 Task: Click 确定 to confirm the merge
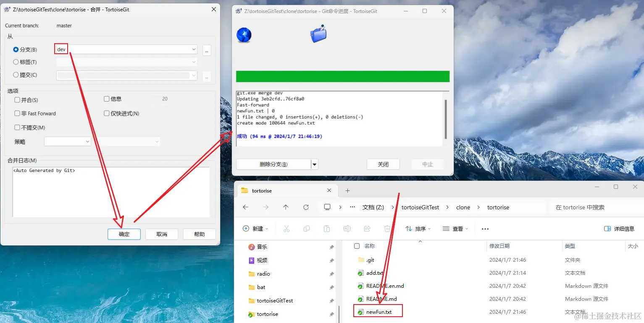pos(124,234)
